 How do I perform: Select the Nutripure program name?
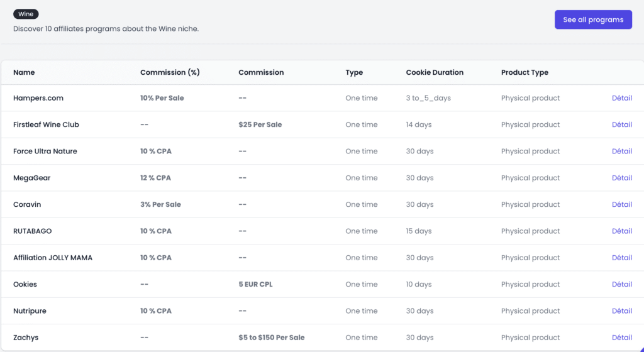30,311
